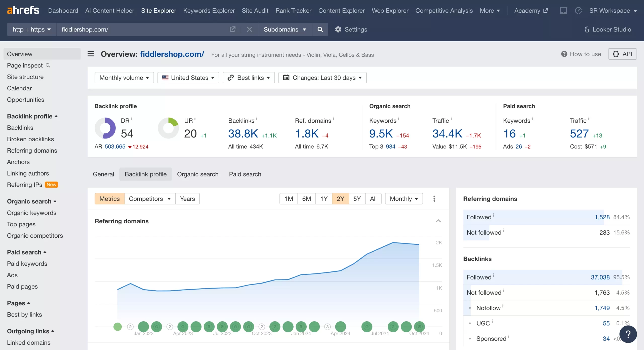Select the 1Y time range
Screen dimensions: 644x350
point(324,199)
